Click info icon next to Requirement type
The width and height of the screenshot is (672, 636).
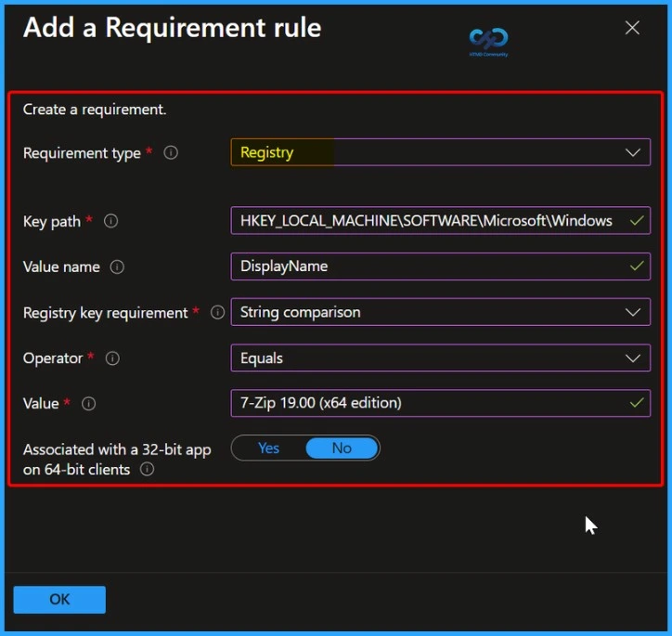point(171,152)
